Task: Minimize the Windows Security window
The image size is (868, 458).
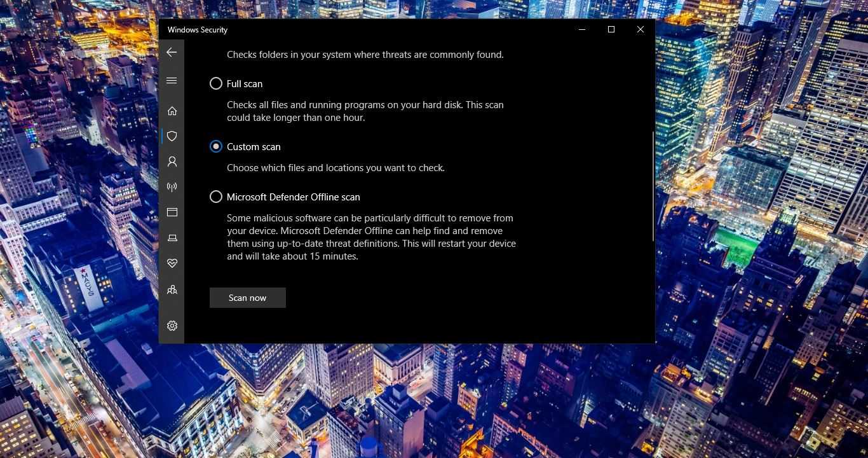Action: (582, 29)
